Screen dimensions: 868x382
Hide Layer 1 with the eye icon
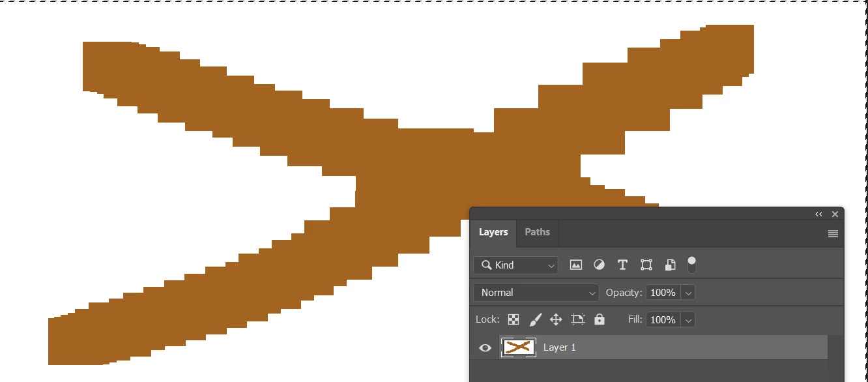[x=485, y=347]
